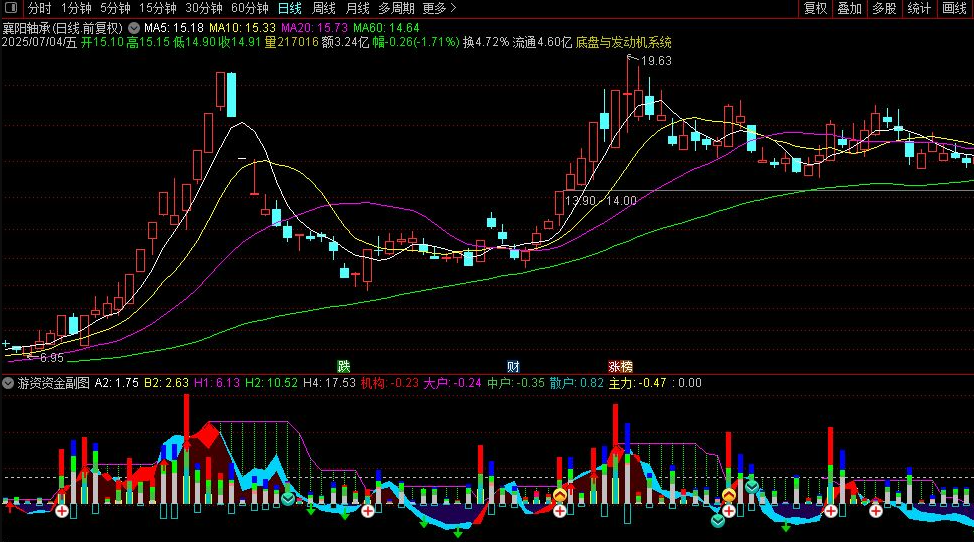Activate the 画线 drawing tool
This screenshot has width=974, height=542.
point(955,8)
